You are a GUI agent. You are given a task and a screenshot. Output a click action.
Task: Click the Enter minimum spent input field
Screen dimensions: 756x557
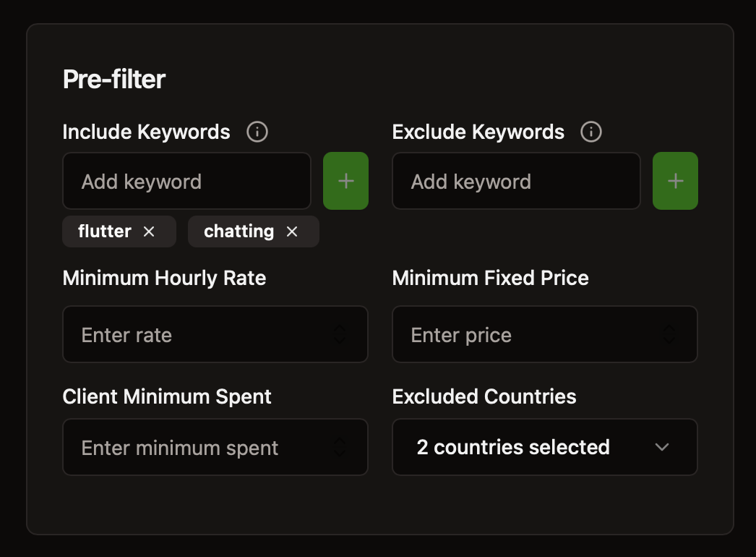[x=195, y=447]
